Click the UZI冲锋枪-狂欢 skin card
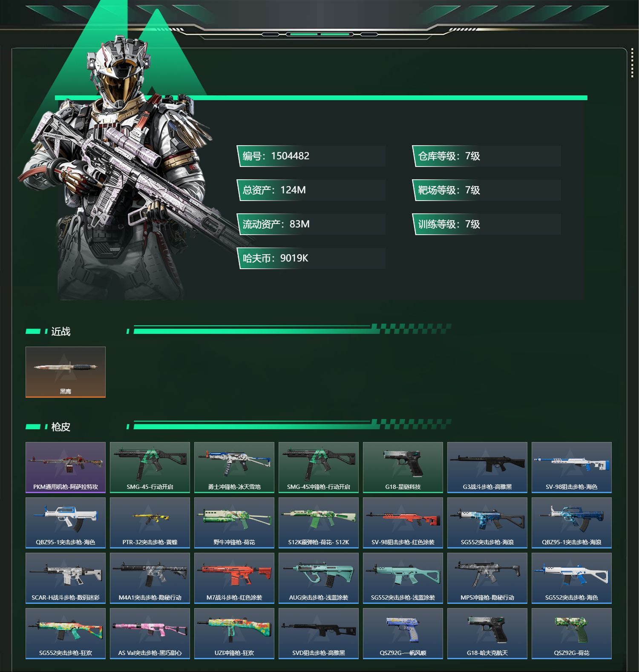The width and height of the screenshot is (639, 672). click(x=234, y=634)
